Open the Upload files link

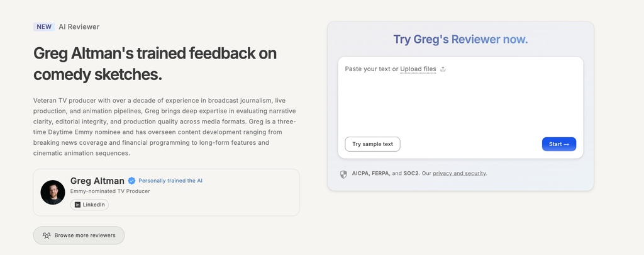(418, 69)
